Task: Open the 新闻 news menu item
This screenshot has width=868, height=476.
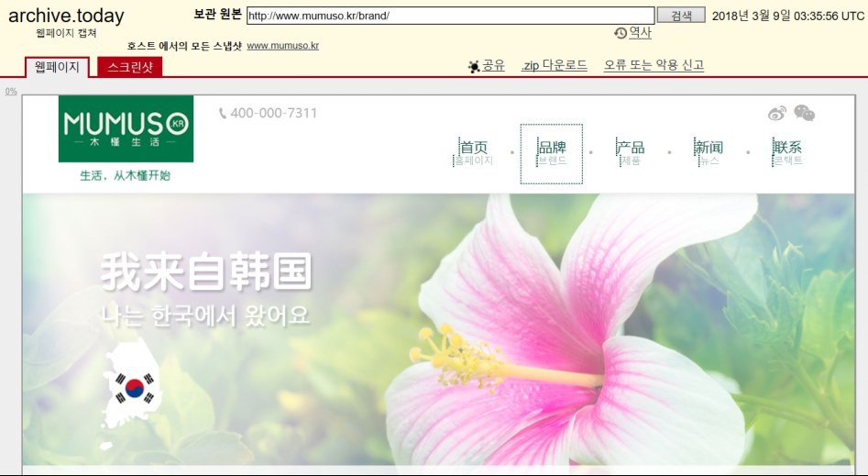Action: [709, 153]
